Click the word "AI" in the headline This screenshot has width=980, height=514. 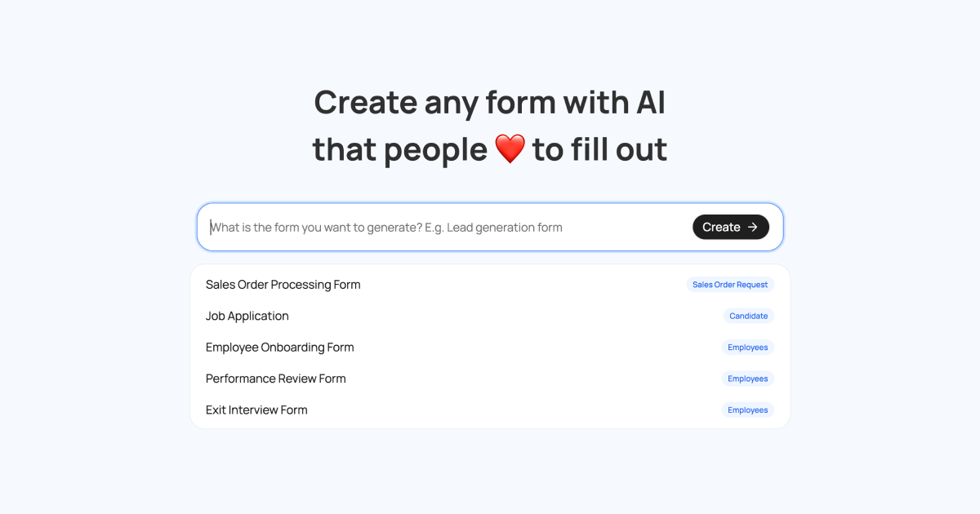[x=650, y=103]
